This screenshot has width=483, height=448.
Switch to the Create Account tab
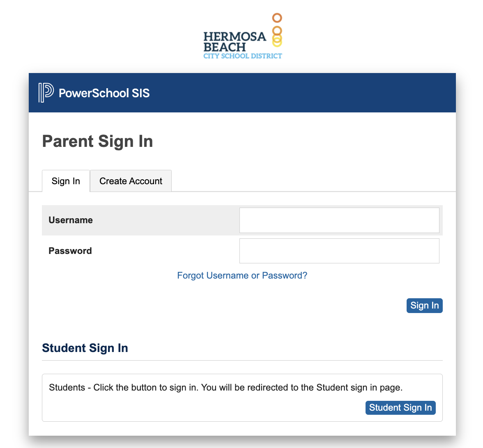[131, 181]
